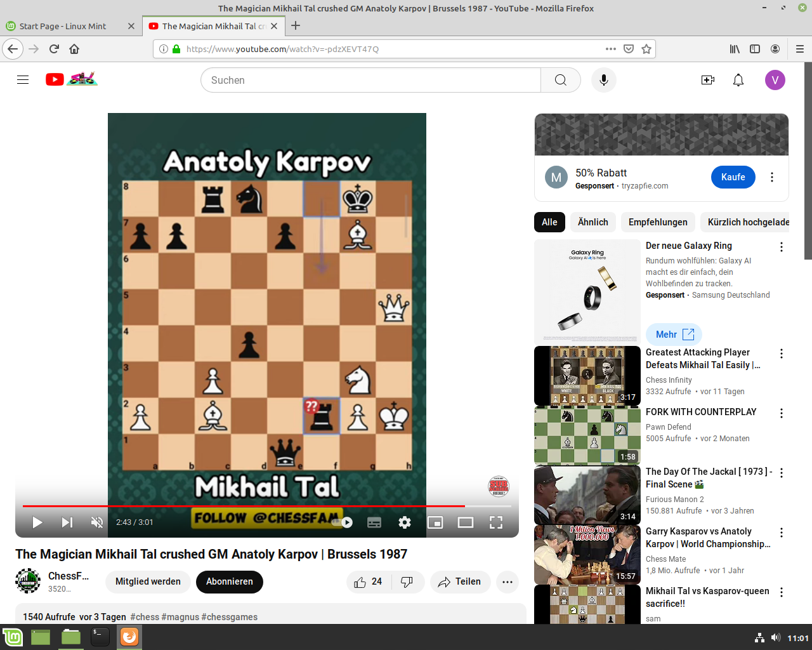Image resolution: width=812 pixels, height=650 pixels.
Task: Toggle subtitles on the player
Action: [374, 522]
